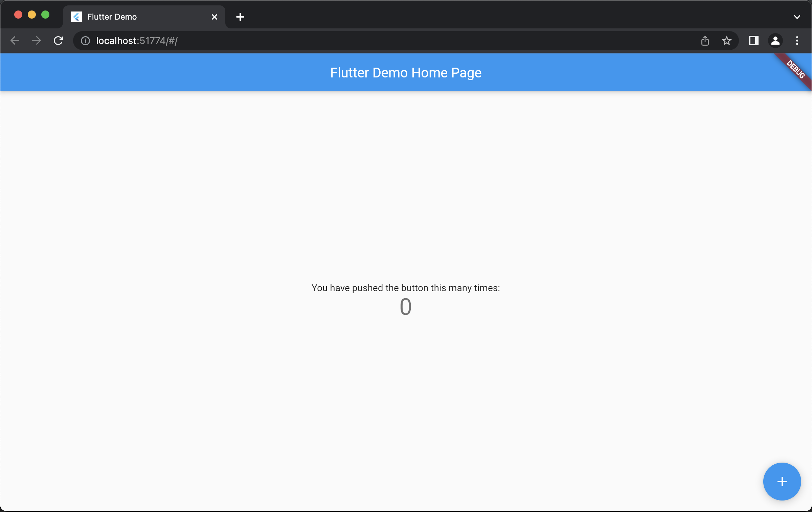Viewport: 812px width, 512px height.
Task: Click the back navigation arrow
Action: [15, 41]
